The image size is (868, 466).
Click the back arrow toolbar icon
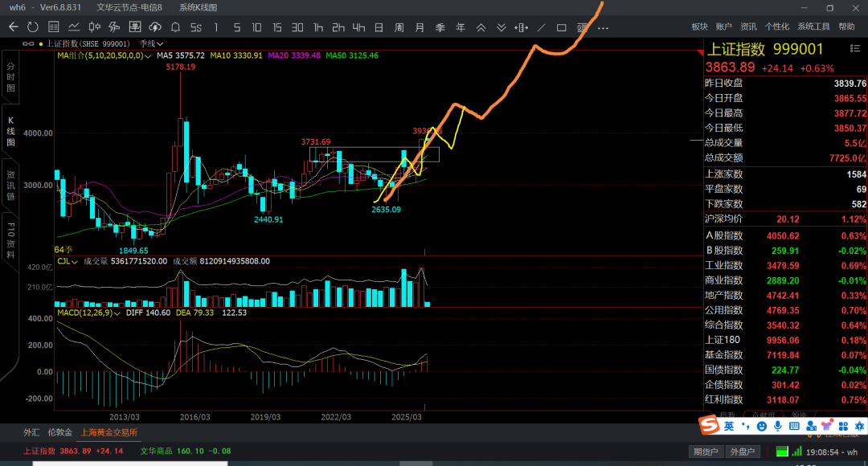click(14, 27)
